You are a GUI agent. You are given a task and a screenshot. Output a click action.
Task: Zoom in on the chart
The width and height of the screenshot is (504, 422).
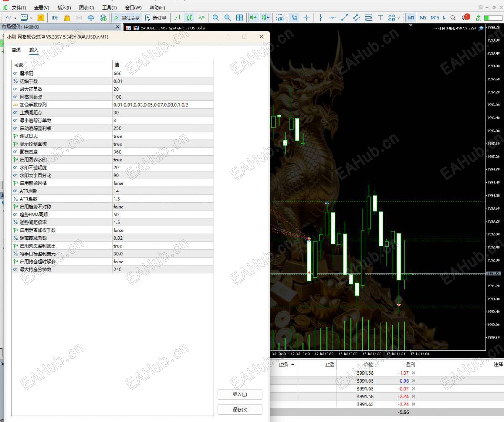[x=215, y=18]
